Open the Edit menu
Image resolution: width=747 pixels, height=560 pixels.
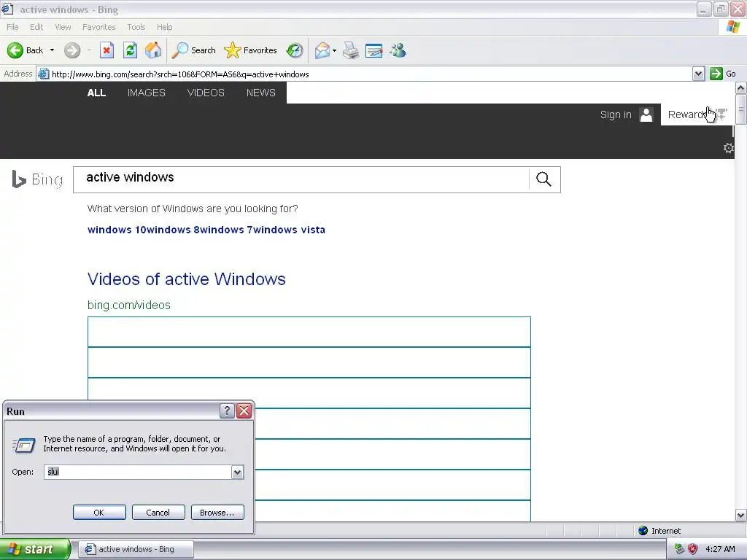36,27
